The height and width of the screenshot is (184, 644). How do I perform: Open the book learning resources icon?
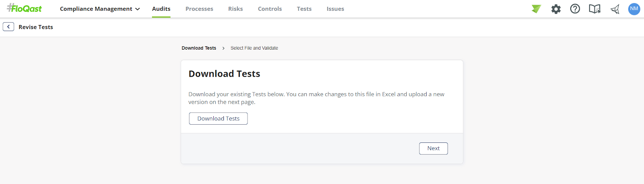[594, 9]
